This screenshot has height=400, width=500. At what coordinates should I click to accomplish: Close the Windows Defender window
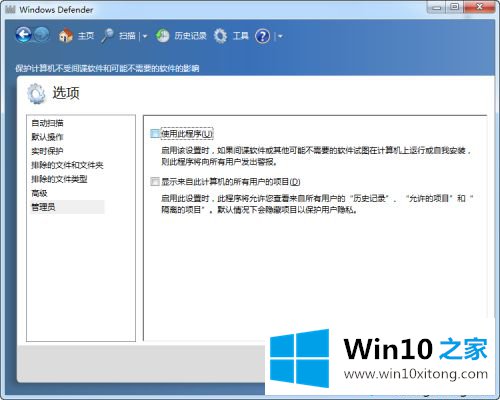(480, 7)
